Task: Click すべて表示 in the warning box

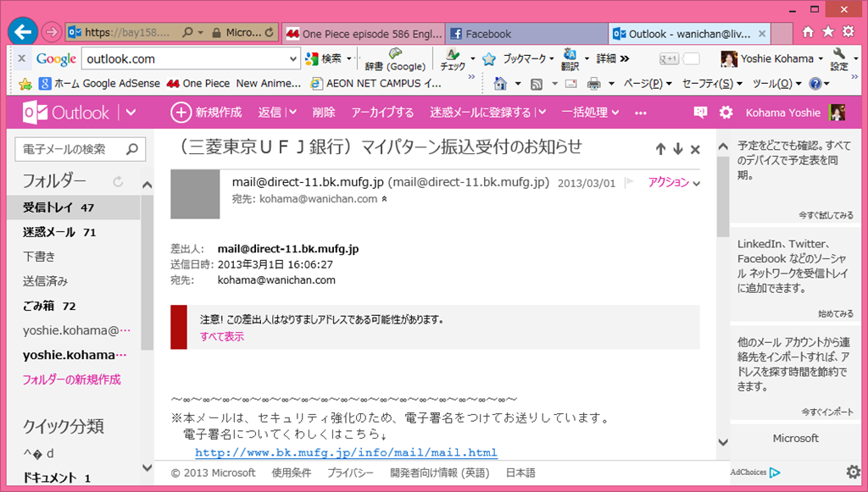Action: tap(222, 336)
